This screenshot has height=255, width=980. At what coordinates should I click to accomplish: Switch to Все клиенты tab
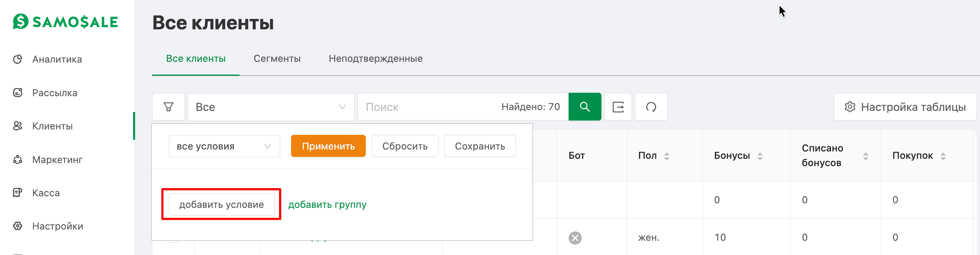pos(196,59)
